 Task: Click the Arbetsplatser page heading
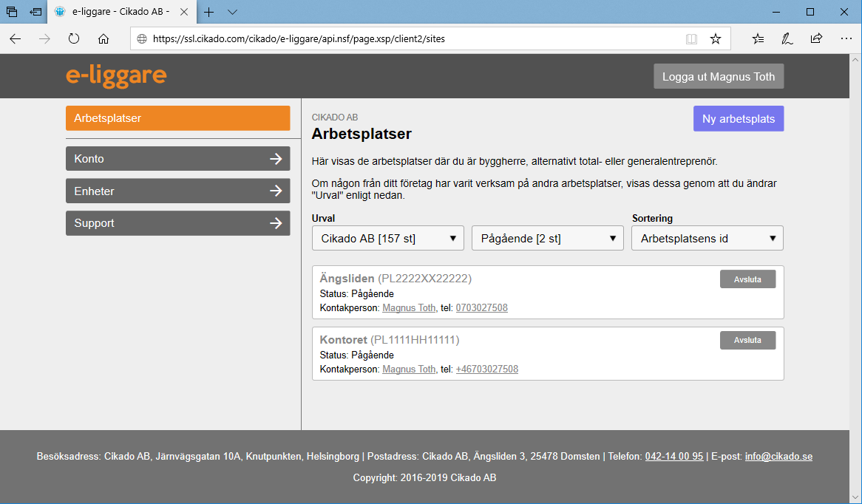[362, 134]
